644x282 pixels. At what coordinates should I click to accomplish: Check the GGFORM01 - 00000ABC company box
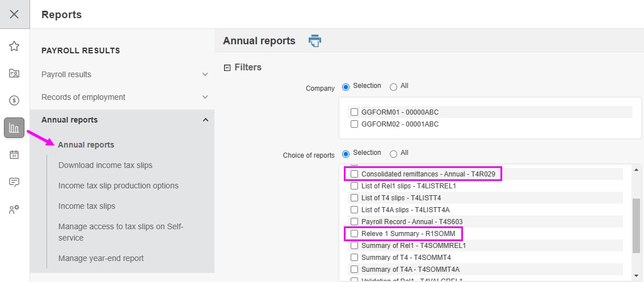click(354, 112)
